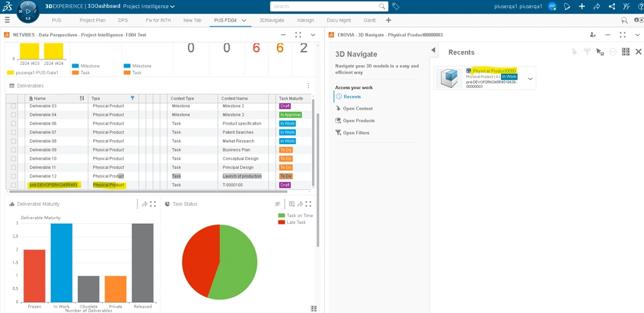Click the plus Add icon in top bar
This screenshot has height=313, width=644.
pyautogui.click(x=582, y=6)
